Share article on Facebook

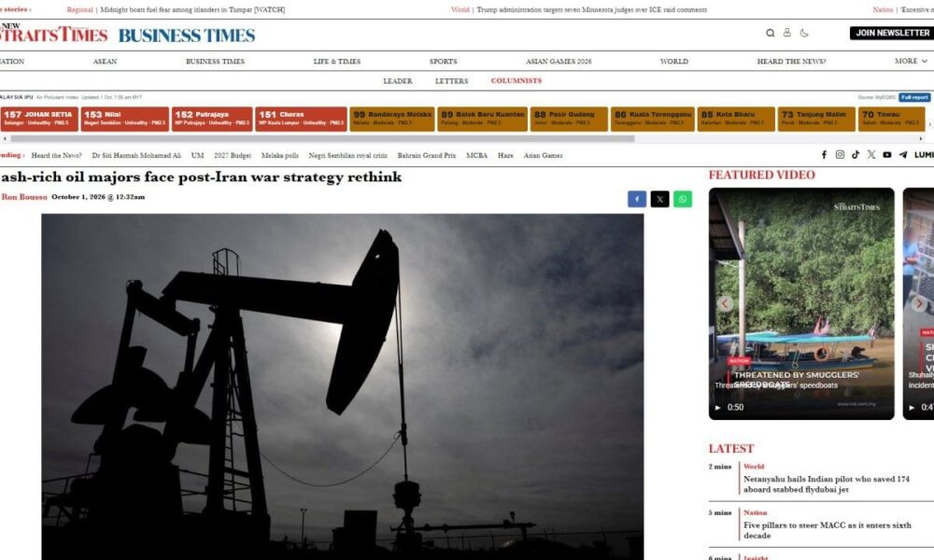coord(637,200)
